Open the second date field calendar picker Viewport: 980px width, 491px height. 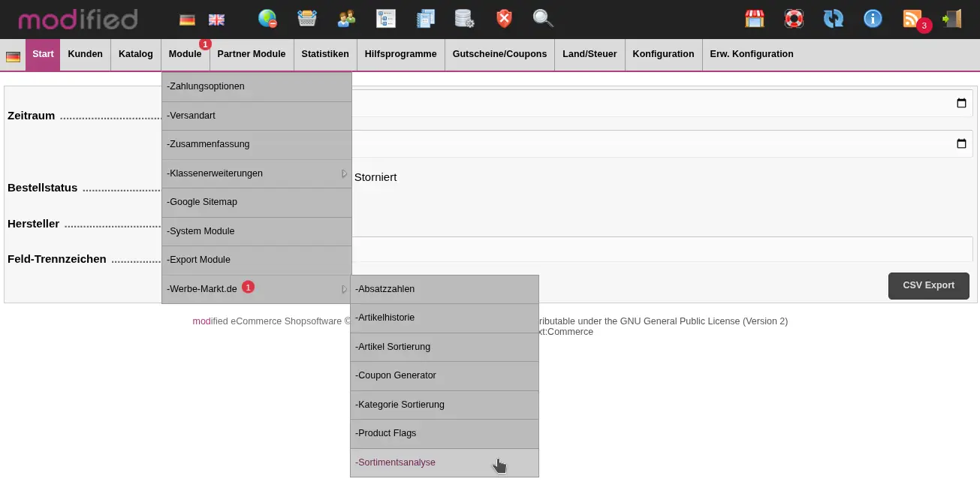click(x=961, y=144)
